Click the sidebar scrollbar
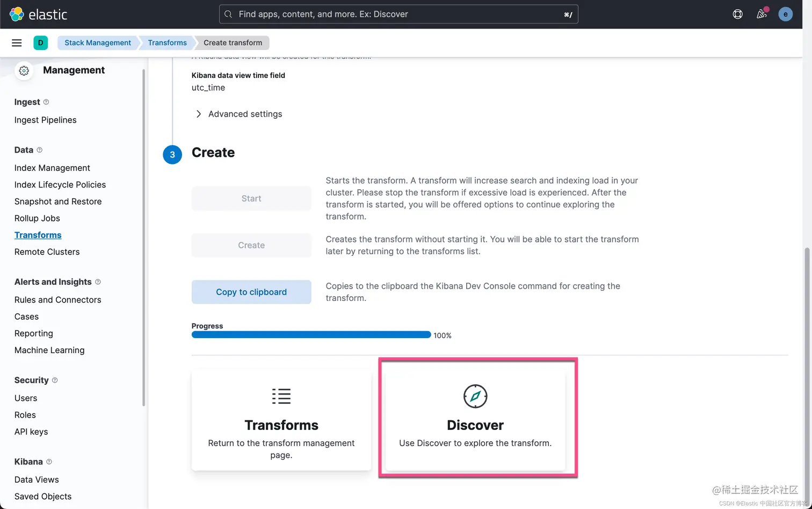 coord(143,236)
